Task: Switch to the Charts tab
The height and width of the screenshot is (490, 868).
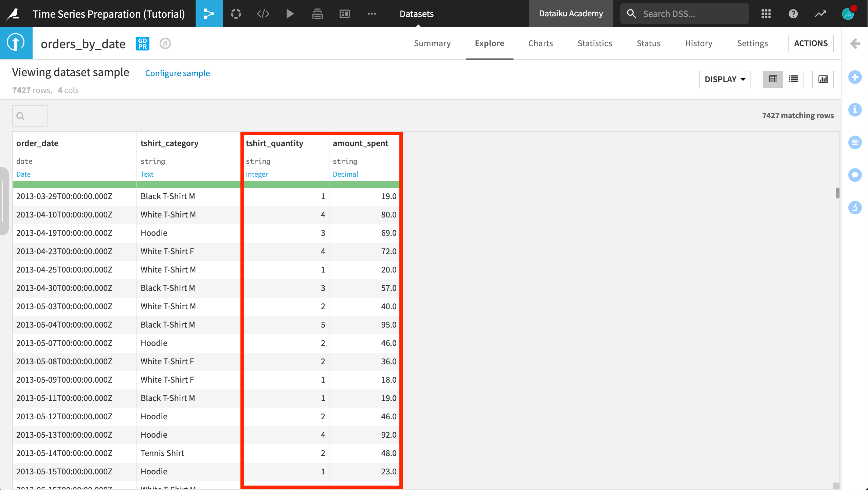Action: pyautogui.click(x=540, y=43)
